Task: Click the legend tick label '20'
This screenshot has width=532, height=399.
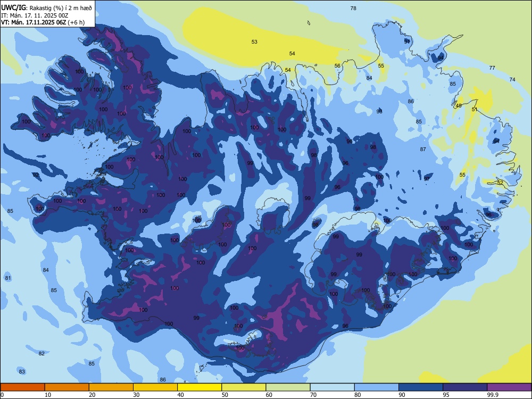Action: (92, 395)
